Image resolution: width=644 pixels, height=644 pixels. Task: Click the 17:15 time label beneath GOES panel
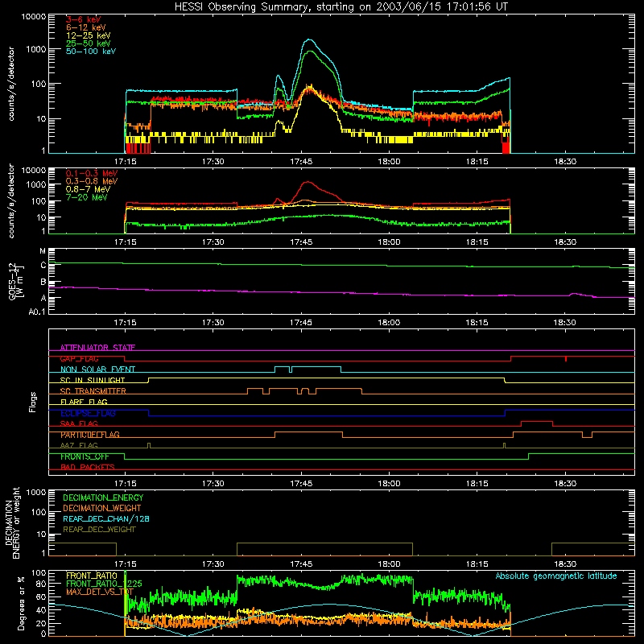125,323
